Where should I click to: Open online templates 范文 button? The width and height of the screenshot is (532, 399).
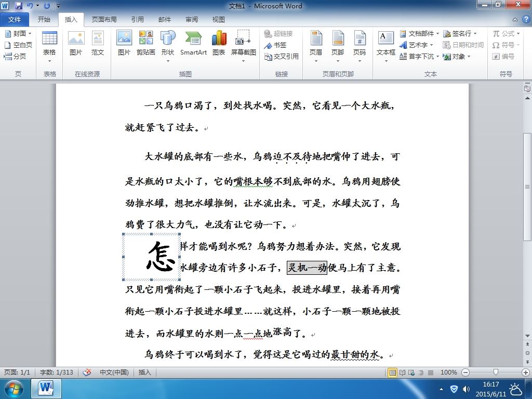click(97, 44)
